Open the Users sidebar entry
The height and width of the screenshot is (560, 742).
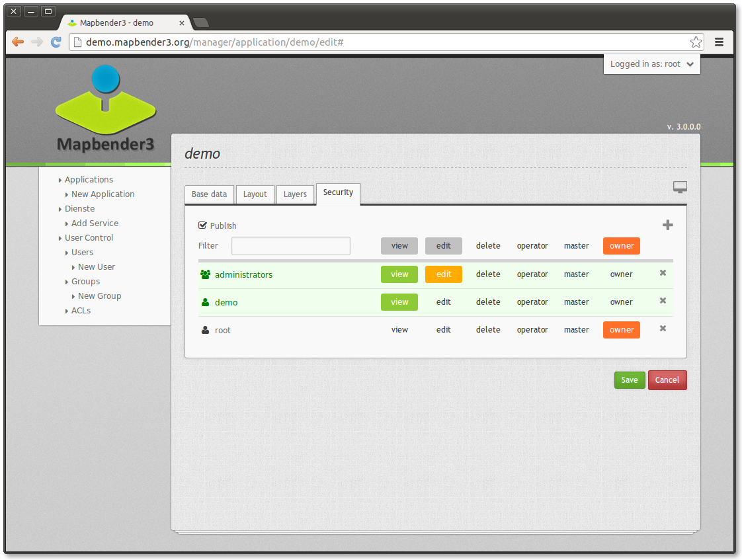coord(82,253)
